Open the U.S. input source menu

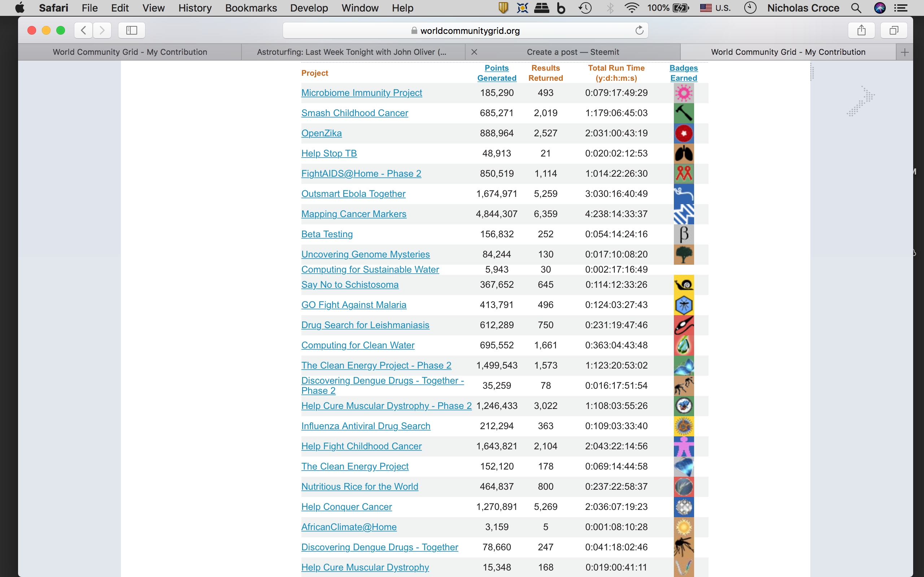pyautogui.click(x=715, y=8)
